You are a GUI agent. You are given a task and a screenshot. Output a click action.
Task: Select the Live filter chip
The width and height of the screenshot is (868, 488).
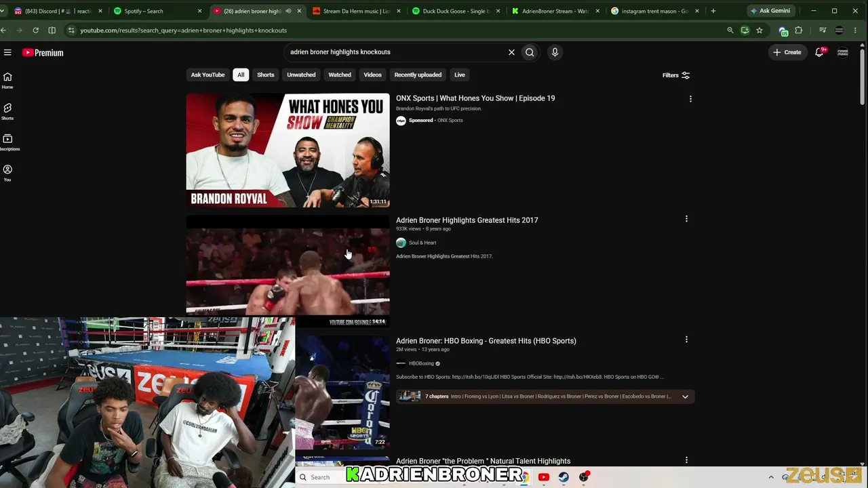[x=460, y=75]
